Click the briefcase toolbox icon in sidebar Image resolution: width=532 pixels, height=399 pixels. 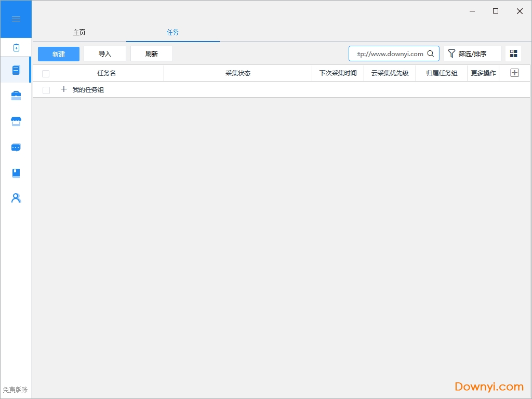pos(16,95)
